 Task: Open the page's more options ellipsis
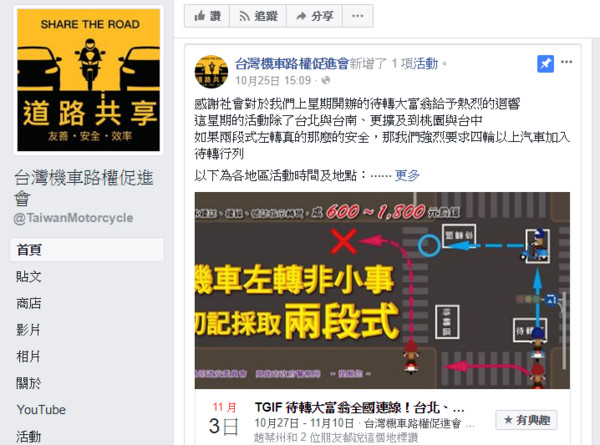[x=357, y=16]
